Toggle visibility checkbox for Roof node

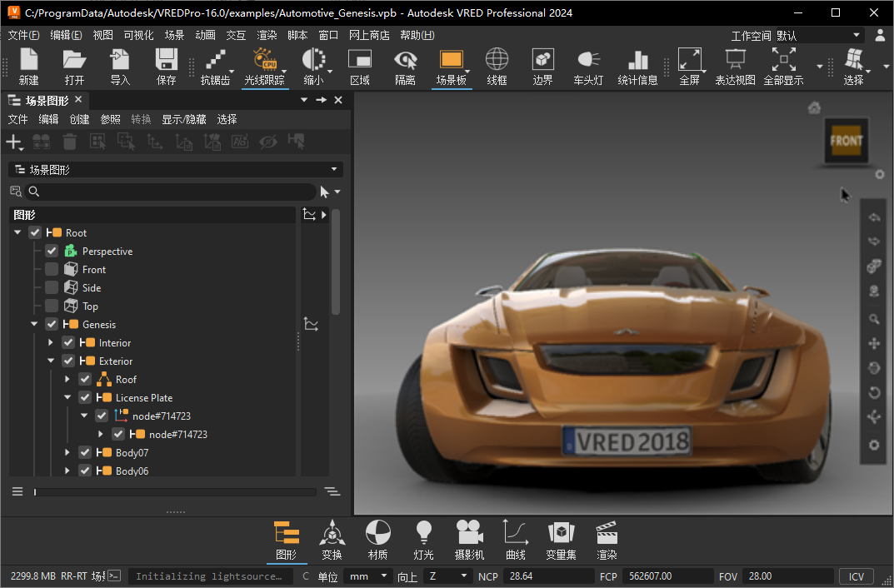[85, 380]
